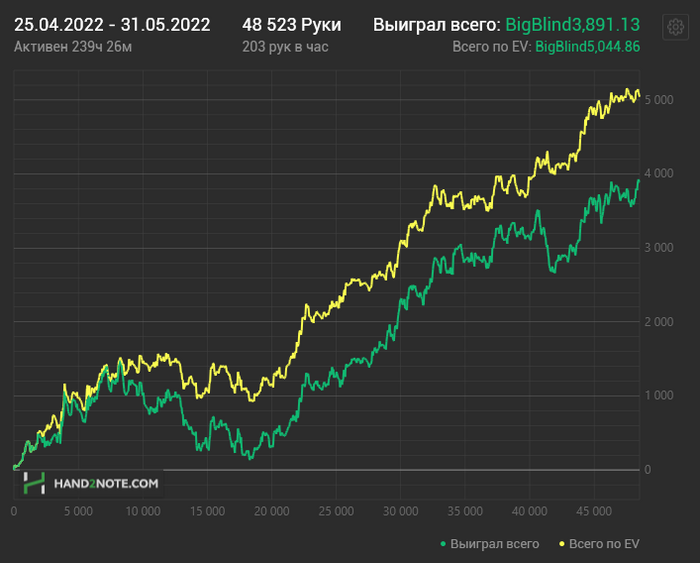Toggle the 'Всего по EV' legend series
The image size is (700, 563).
pos(600,544)
